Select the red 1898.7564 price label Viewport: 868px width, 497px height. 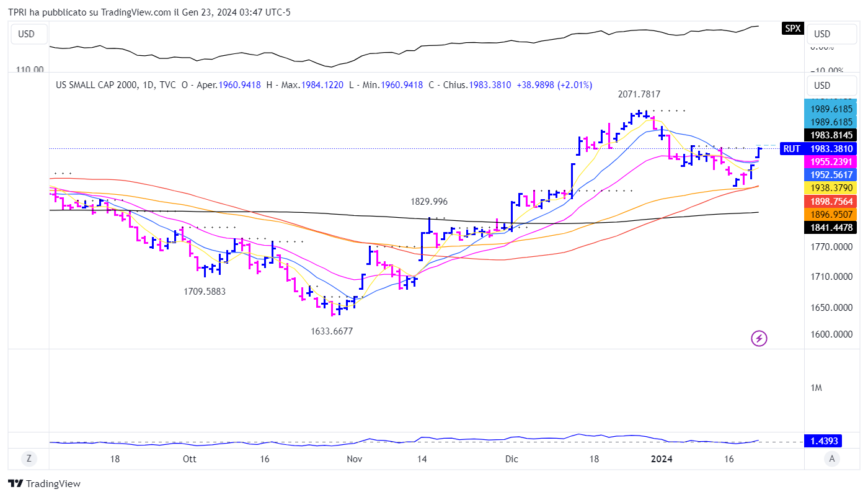pyautogui.click(x=830, y=202)
